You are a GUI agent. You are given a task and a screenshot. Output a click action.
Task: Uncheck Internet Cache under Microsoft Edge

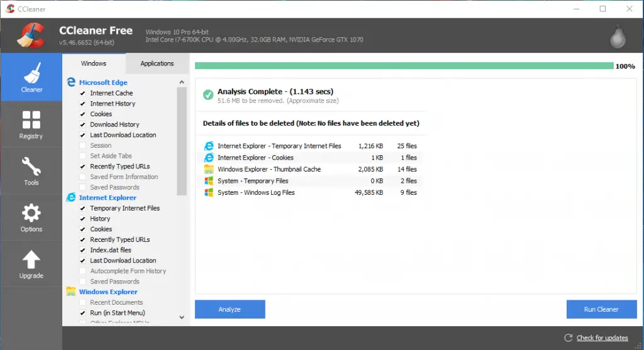tap(82, 93)
